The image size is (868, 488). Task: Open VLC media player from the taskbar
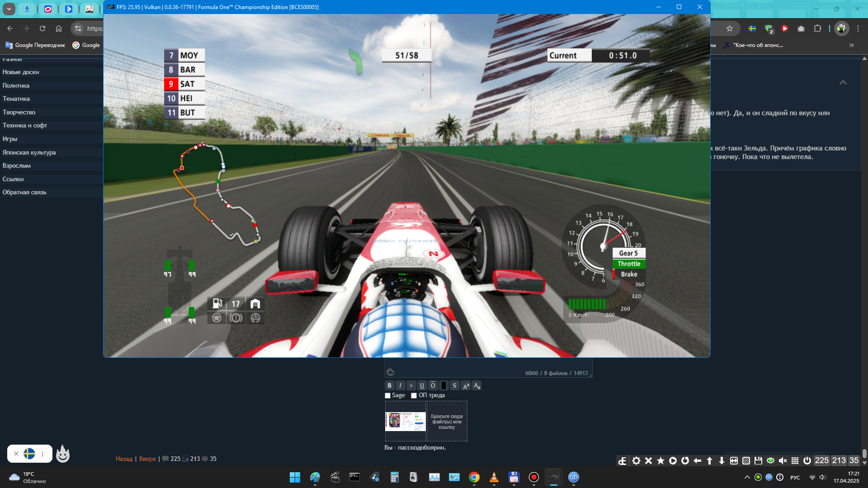tap(494, 477)
